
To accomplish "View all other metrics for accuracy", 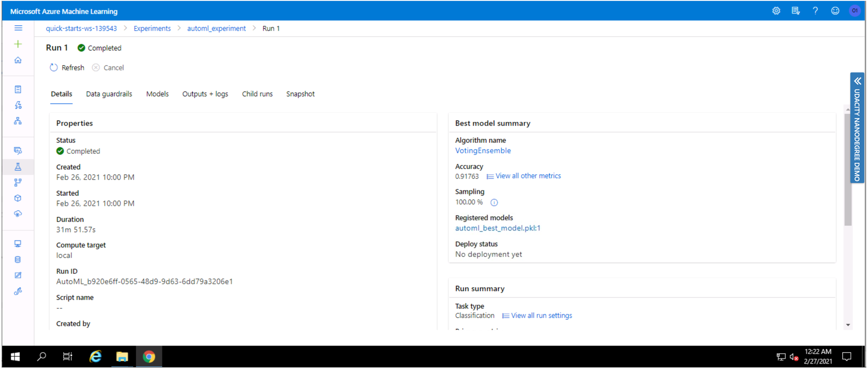I will click(x=528, y=176).
